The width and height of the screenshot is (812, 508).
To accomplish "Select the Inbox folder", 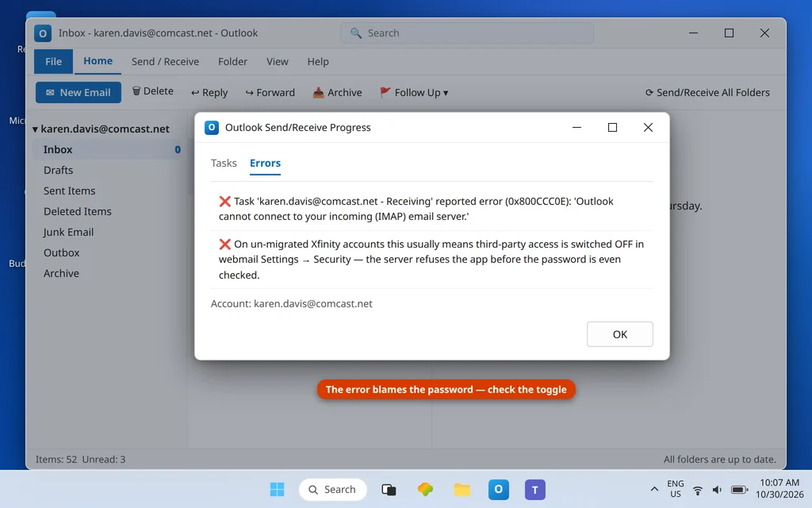I will tap(108, 149).
